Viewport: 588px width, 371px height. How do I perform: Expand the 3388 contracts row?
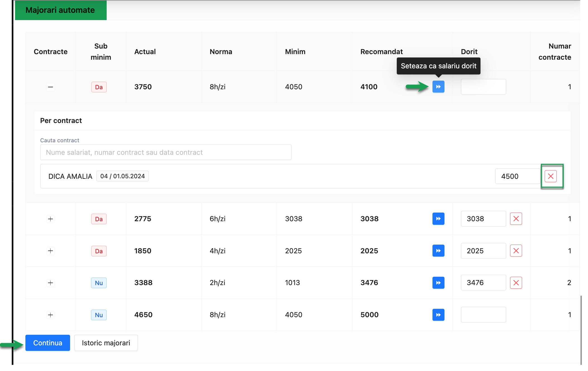click(x=51, y=283)
